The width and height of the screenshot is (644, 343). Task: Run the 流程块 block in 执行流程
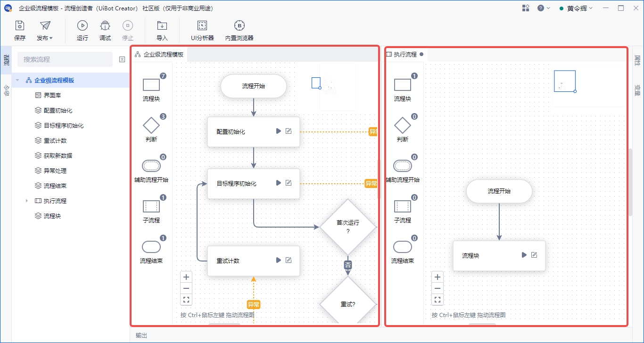coord(524,255)
